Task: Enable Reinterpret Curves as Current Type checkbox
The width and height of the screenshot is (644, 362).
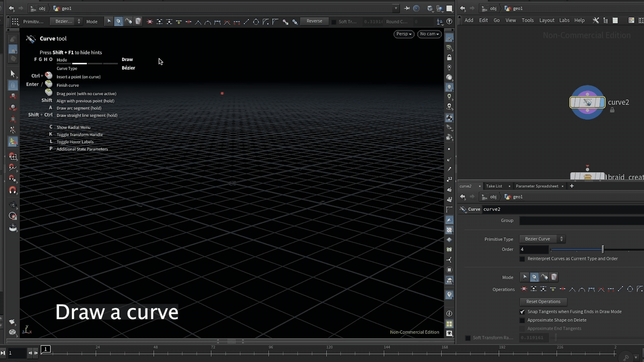Action: click(522, 259)
